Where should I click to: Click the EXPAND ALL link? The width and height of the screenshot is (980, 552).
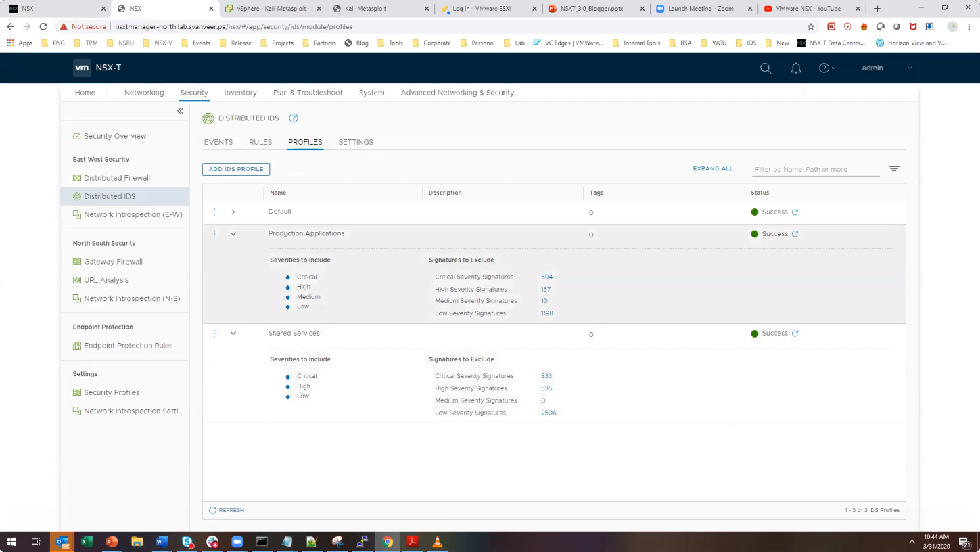[x=712, y=169]
